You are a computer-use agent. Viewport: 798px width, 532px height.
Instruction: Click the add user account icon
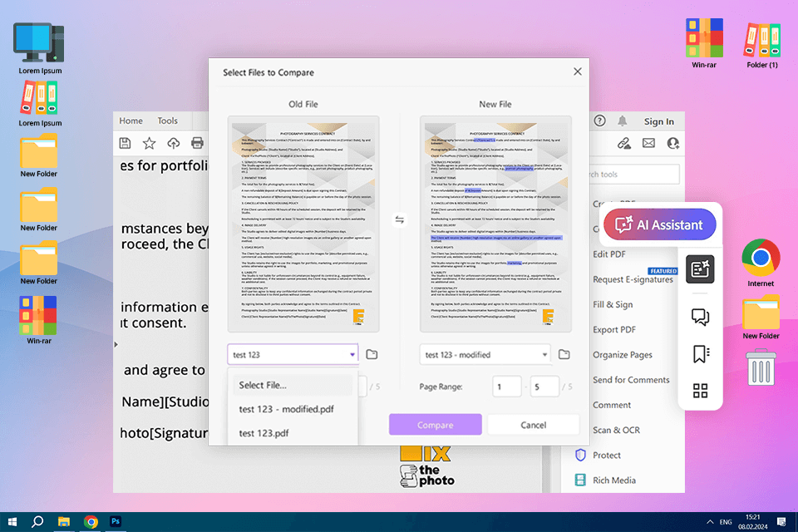672,143
